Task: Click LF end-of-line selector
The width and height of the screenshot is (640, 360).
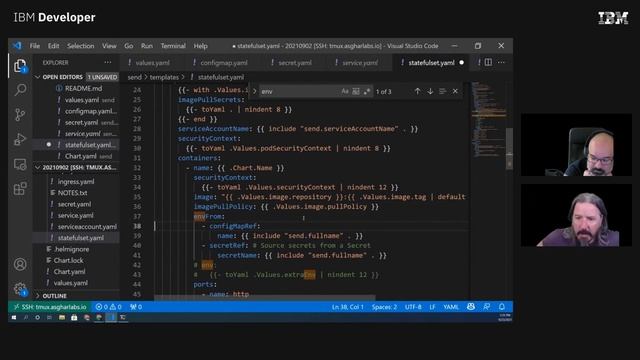Action: pyautogui.click(x=432, y=307)
